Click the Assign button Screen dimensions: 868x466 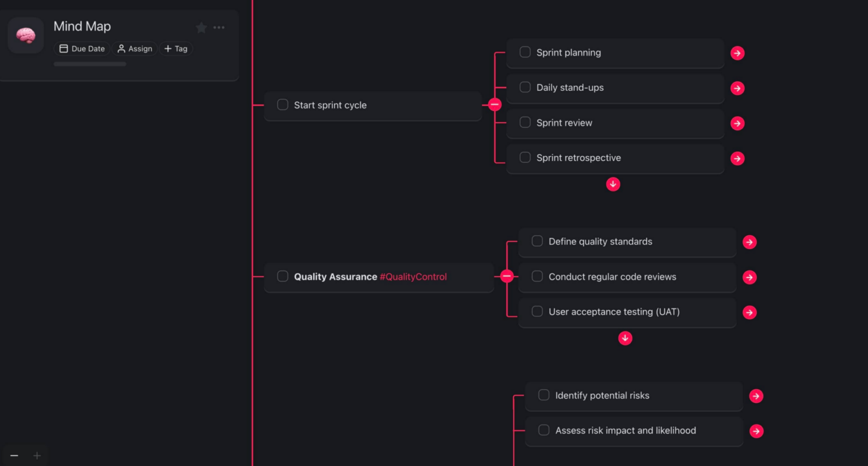coord(135,49)
